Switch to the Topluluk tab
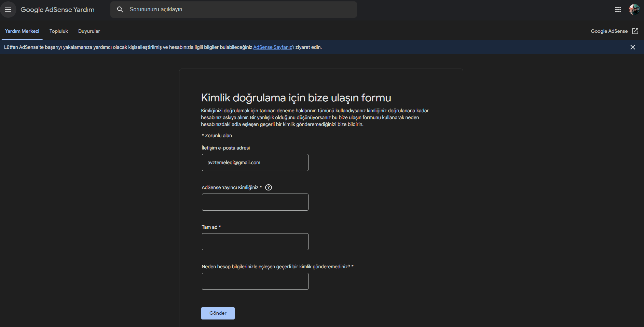The width and height of the screenshot is (644, 327). pos(59,31)
